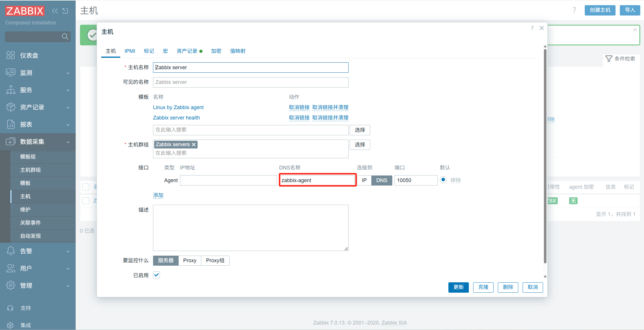Click the 创建主机 button
The image size is (644, 330).
pos(600,10)
